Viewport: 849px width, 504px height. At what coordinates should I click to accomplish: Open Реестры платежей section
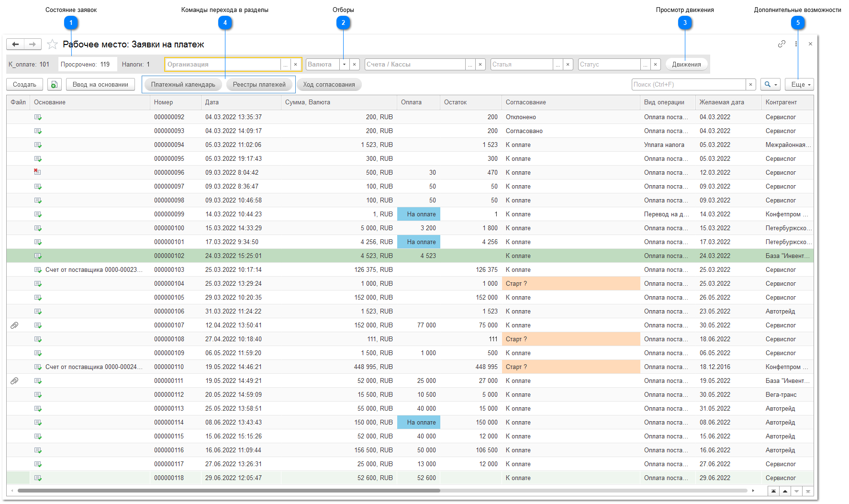[259, 85]
